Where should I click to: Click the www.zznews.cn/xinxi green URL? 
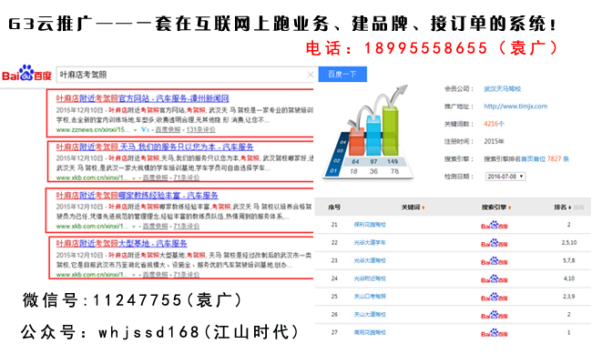(93, 130)
